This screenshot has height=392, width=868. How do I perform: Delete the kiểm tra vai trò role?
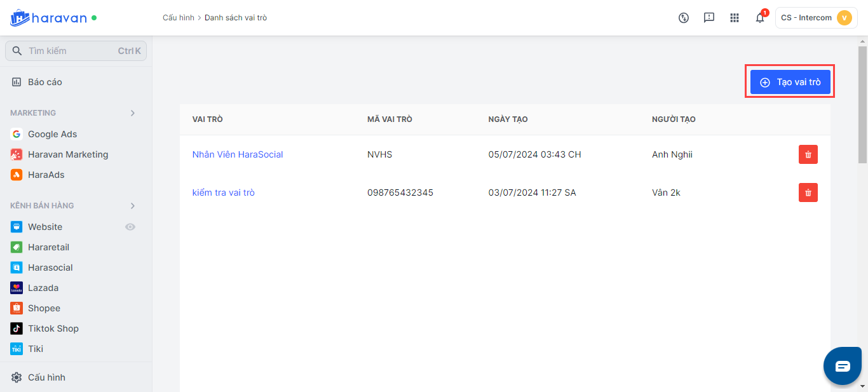(x=808, y=193)
